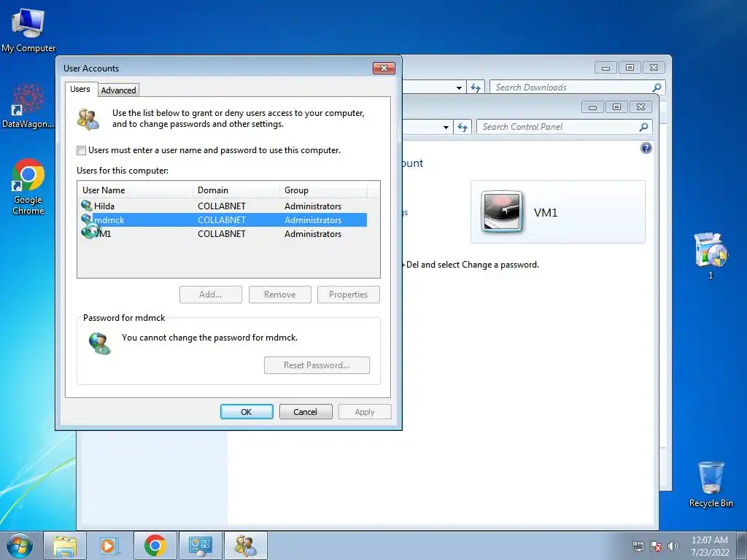Expand Downloads address bar dropdown
The width and height of the screenshot is (747, 560).
(x=459, y=87)
